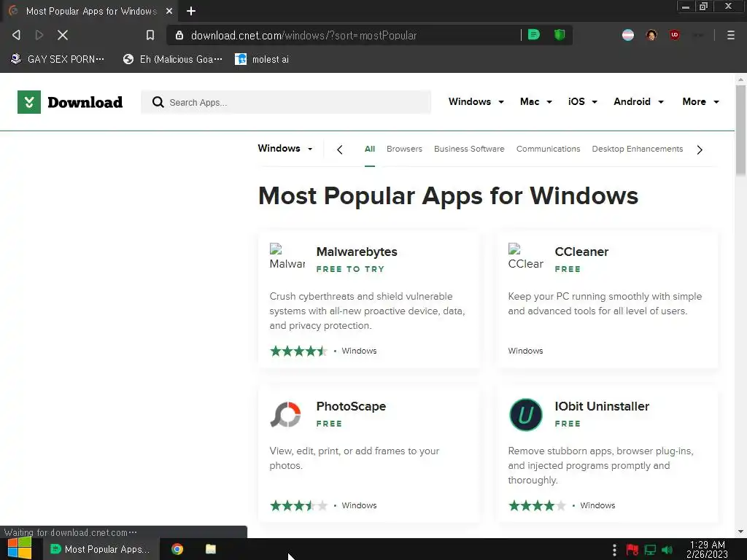Go back using the browser back arrow

coord(16,35)
